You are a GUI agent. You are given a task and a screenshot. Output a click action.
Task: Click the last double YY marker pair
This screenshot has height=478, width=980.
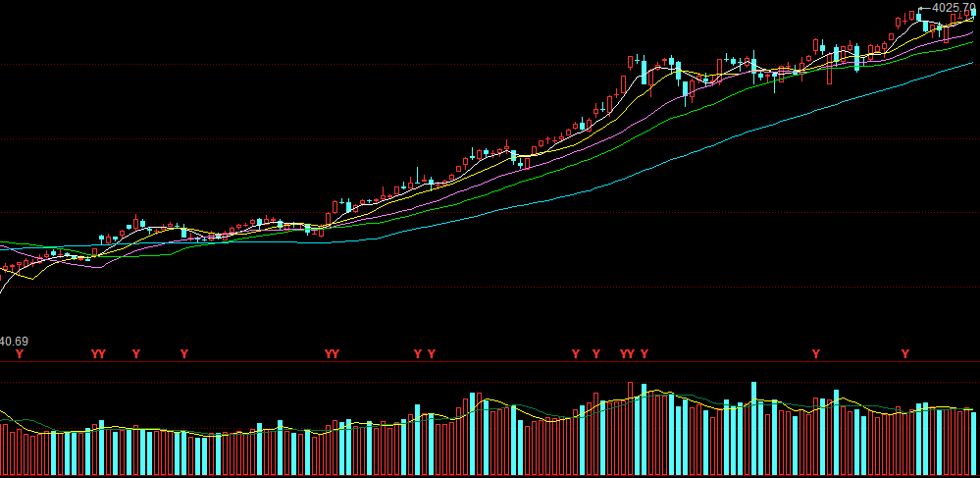pos(627,353)
